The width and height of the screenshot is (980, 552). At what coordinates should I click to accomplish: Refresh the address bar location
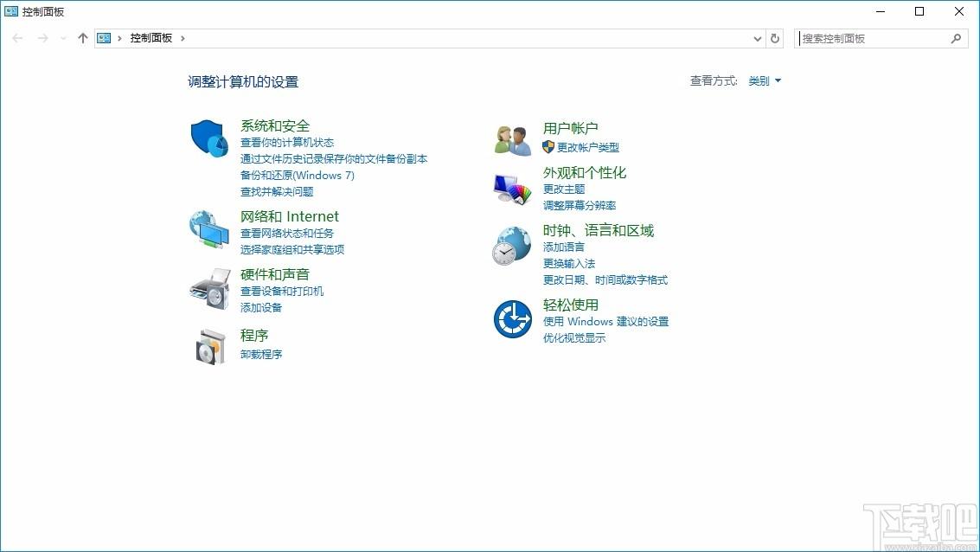(775, 38)
